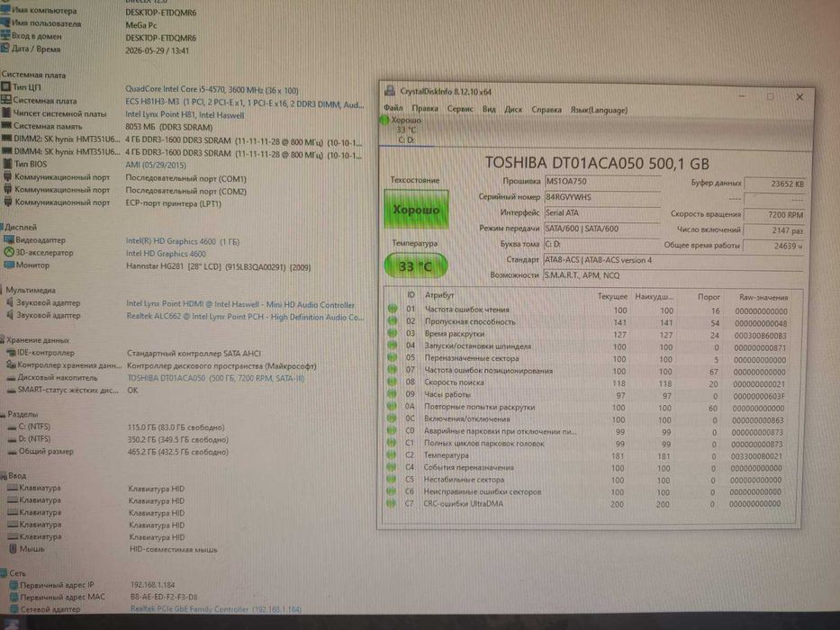Click the green Хорошо health status button
The image size is (840, 630).
point(416,210)
